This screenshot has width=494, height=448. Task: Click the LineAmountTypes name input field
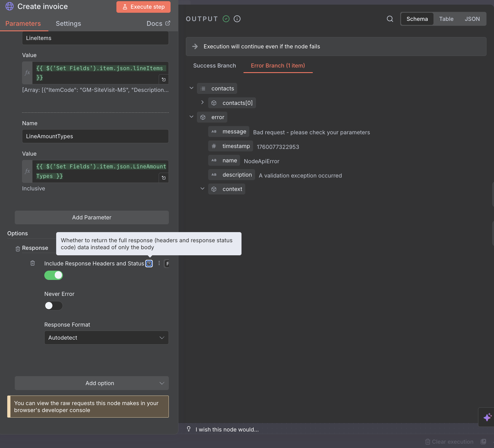click(95, 136)
